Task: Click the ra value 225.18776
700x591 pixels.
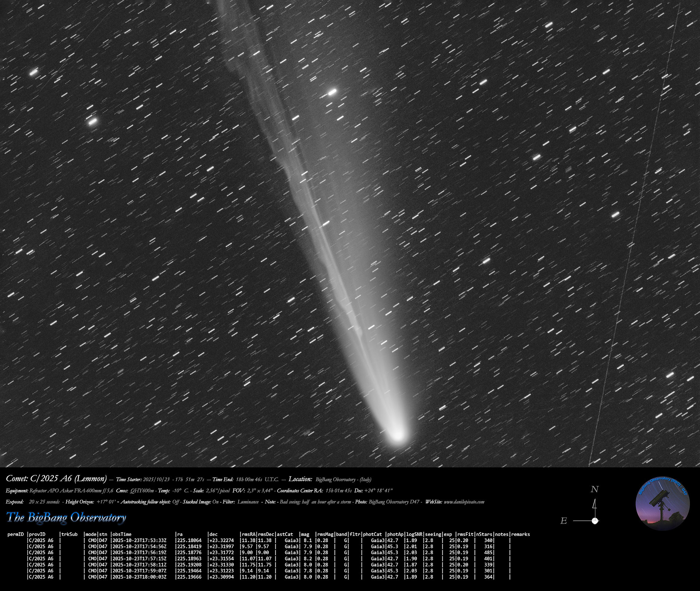Action: 189,553
